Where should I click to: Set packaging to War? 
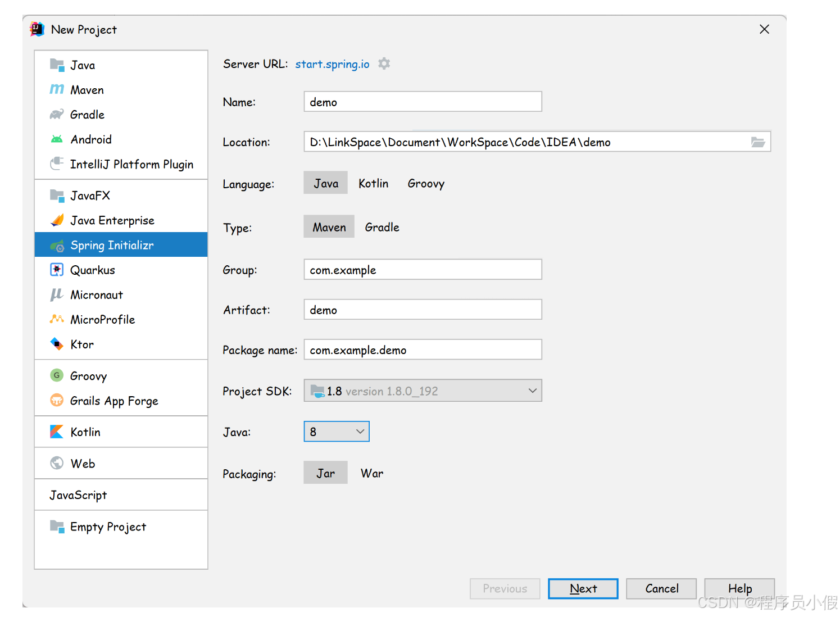pos(372,473)
